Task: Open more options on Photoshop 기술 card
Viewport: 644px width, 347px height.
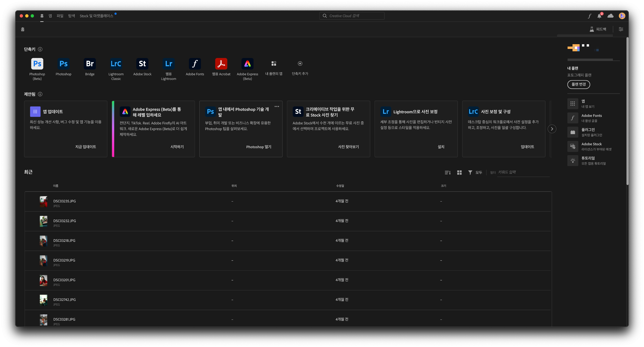Action: [277, 106]
